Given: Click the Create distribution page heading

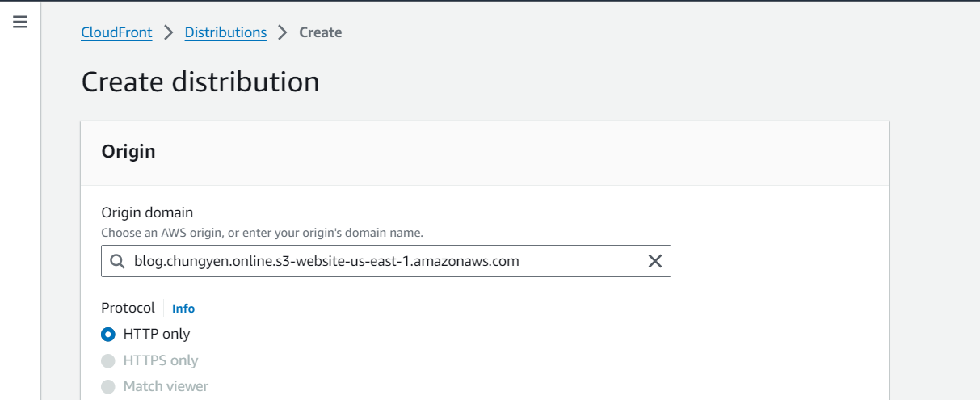Looking at the screenshot, I should 200,82.
